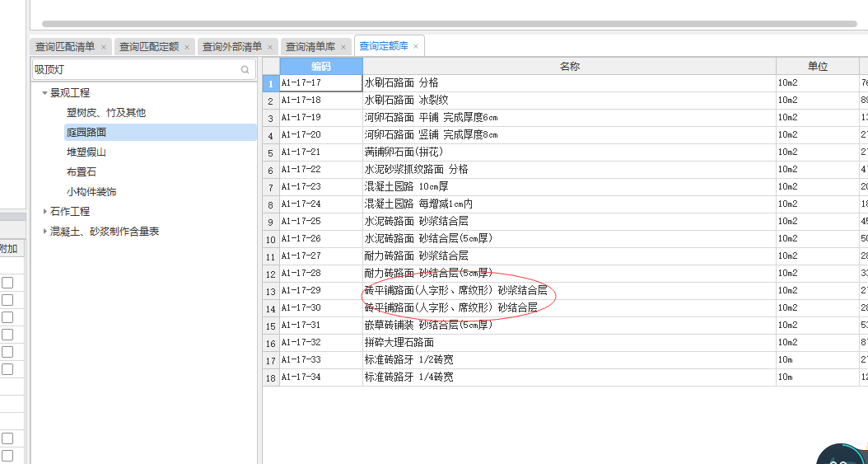The image size is (868, 464).
Task: Select 小构件装饰 in the tree
Action: click(91, 192)
